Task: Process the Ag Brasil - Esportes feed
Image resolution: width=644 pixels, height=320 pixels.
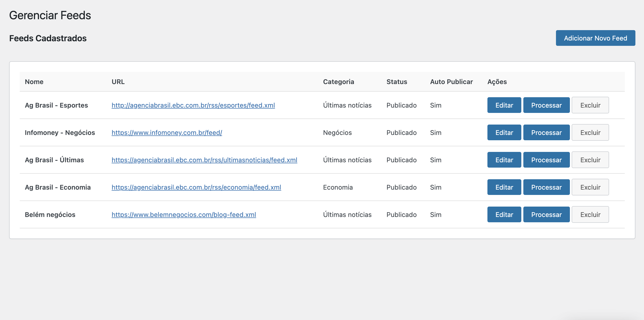Action: (x=546, y=105)
